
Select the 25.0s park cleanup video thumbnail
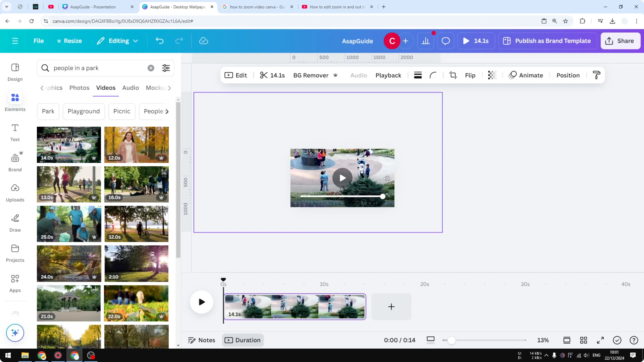click(x=69, y=224)
